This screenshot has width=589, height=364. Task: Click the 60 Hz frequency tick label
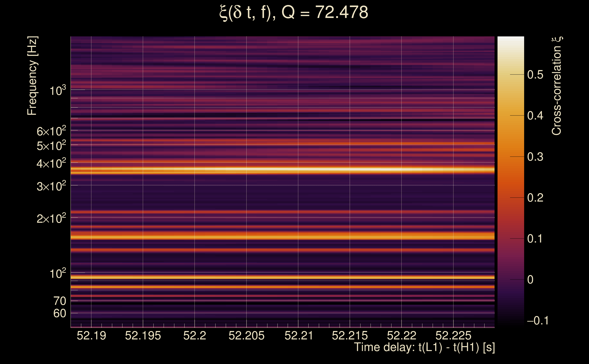tap(59, 313)
